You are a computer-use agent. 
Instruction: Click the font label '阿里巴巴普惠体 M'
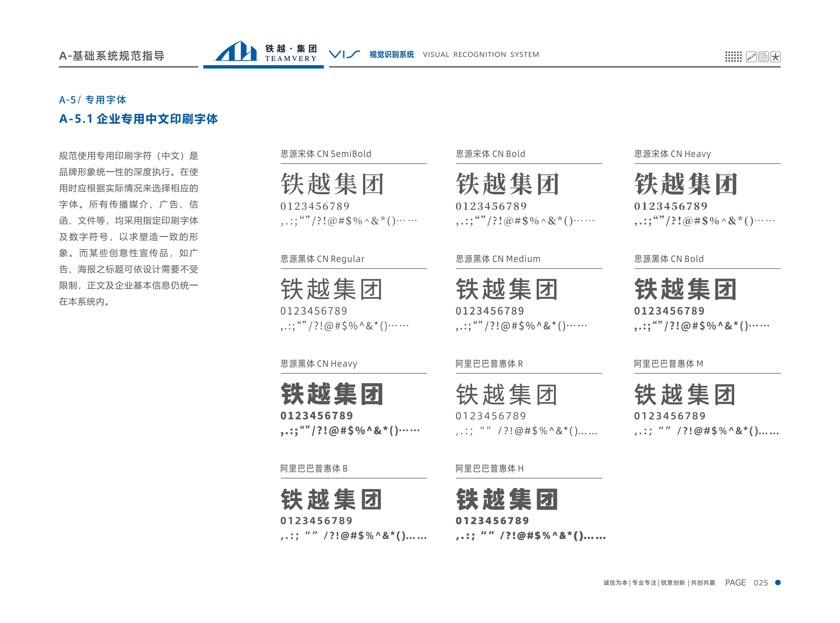[668, 364]
